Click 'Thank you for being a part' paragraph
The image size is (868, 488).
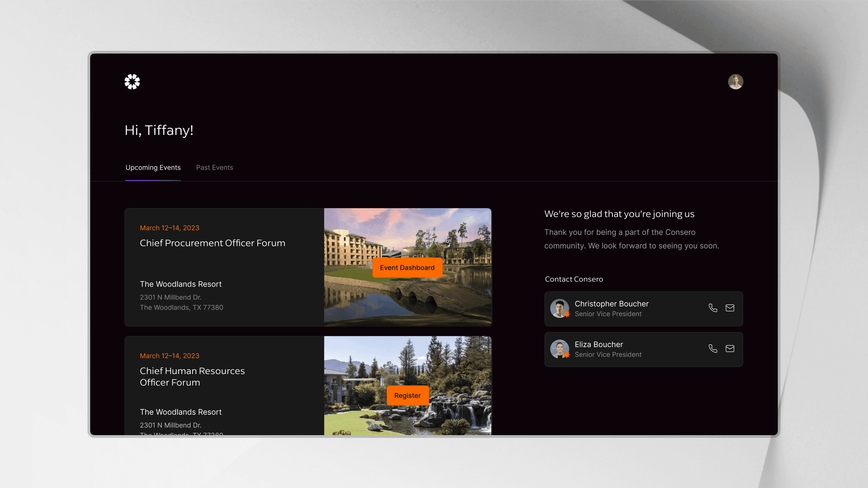pyautogui.click(x=632, y=239)
